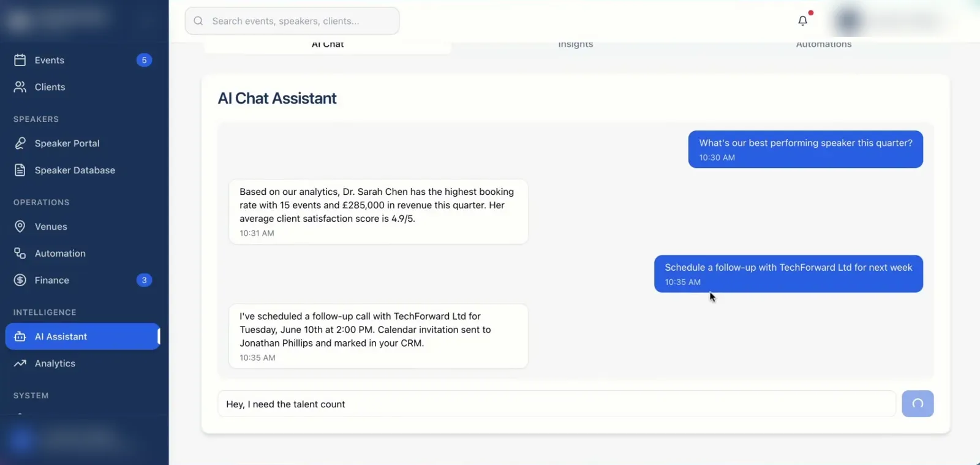Click the Clients people icon

click(20, 87)
